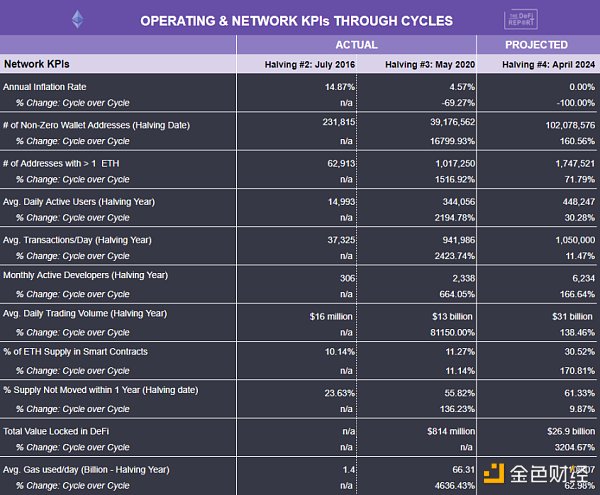Click the 306 developers value
The height and width of the screenshot is (495, 600).
(x=347, y=278)
